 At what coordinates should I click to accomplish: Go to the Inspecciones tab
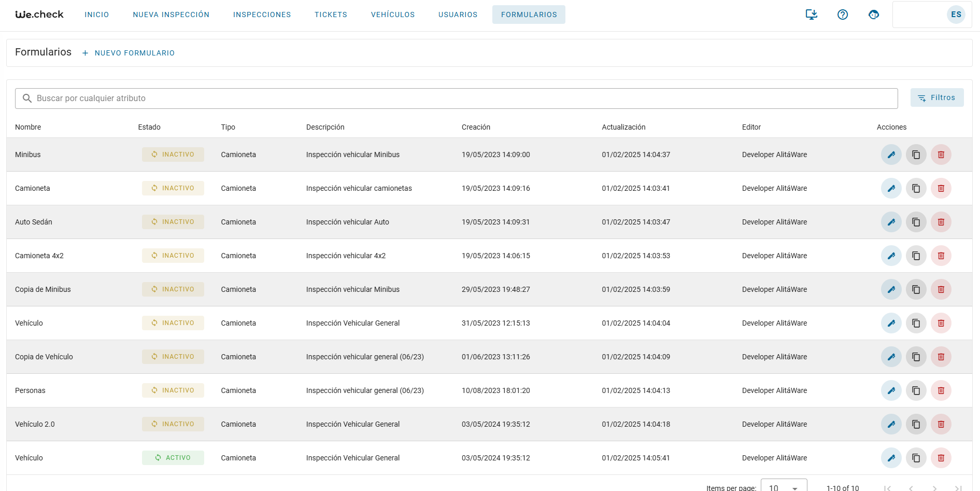[262, 15]
